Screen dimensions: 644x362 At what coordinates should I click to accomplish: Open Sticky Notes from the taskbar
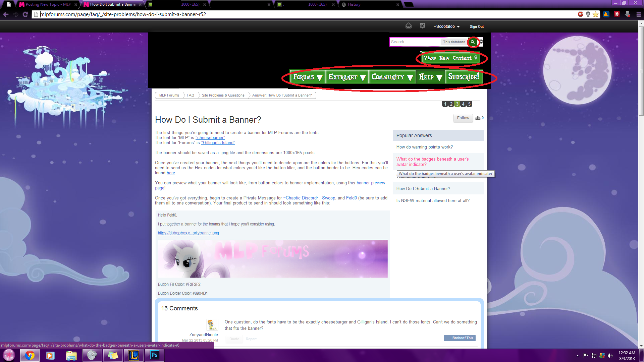pos(113,355)
